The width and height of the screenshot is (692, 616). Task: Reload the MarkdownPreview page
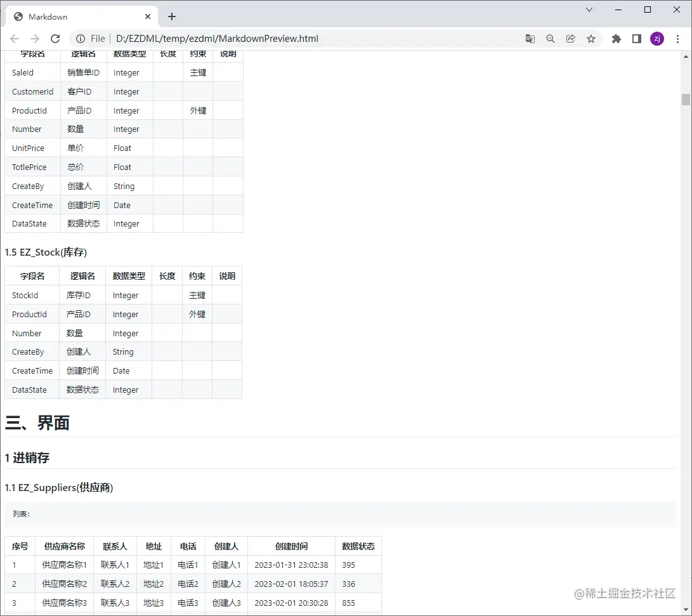click(x=55, y=39)
